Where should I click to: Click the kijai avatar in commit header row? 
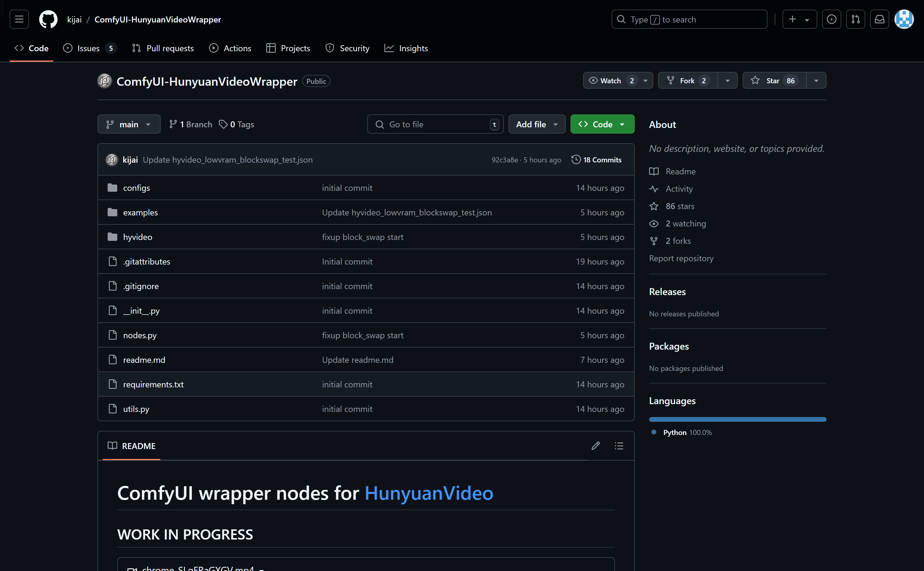click(112, 160)
